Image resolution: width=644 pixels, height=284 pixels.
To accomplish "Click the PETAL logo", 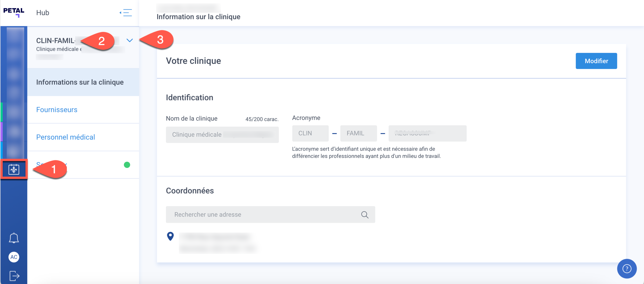I will click(x=14, y=12).
